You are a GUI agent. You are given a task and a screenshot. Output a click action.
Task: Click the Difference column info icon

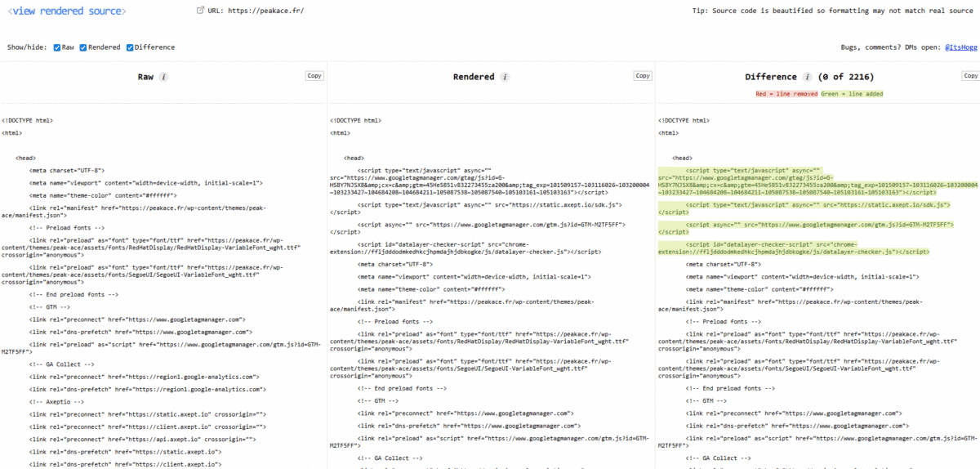click(807, 77)
